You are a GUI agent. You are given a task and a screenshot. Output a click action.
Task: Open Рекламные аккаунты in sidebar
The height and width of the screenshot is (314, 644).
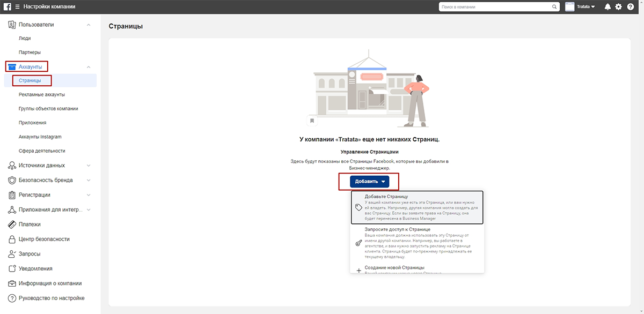[42, 94]
